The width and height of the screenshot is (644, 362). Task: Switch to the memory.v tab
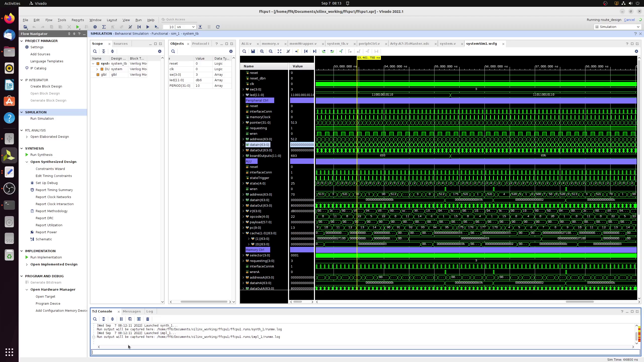pyautogui.click(x=270, y=43)
